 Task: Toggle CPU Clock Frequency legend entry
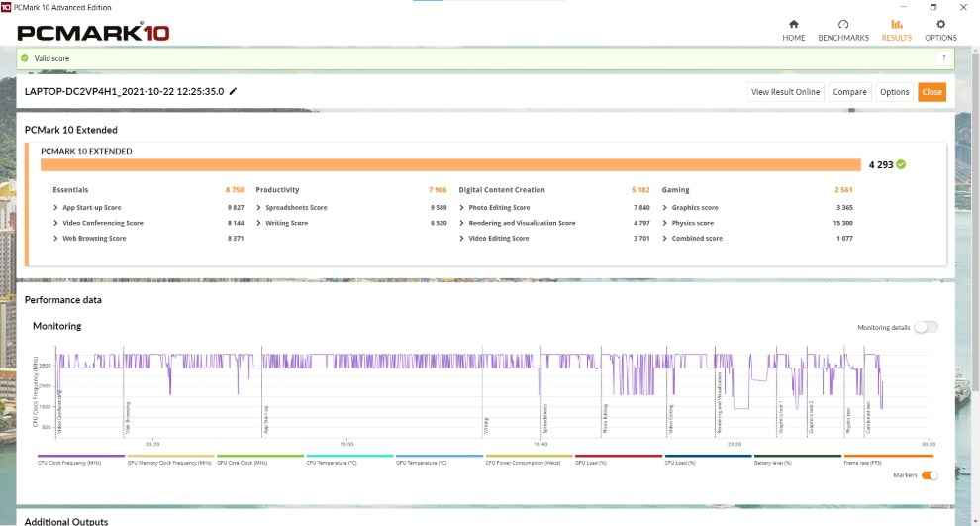click(x=80, y=460)
